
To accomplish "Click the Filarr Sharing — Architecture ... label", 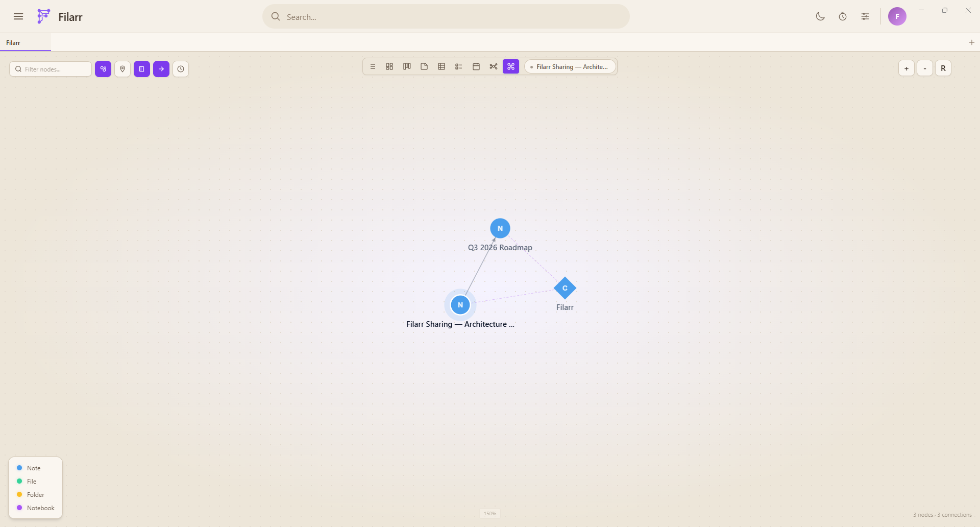I will (x=460, y=324).
